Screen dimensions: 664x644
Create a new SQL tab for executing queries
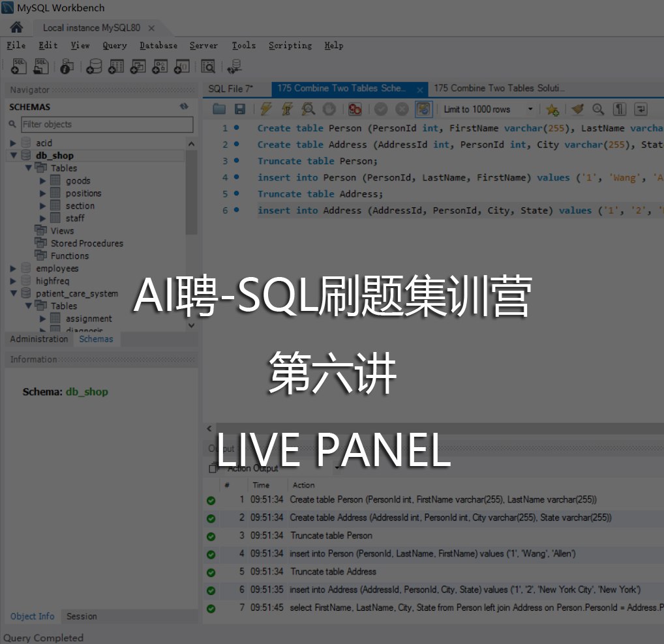[18, 66]
